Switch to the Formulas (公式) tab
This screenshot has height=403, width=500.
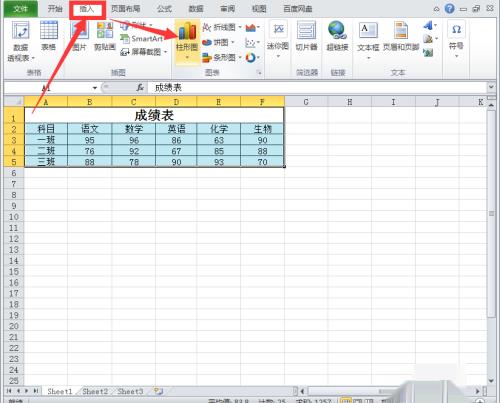(x=164, y=9)
